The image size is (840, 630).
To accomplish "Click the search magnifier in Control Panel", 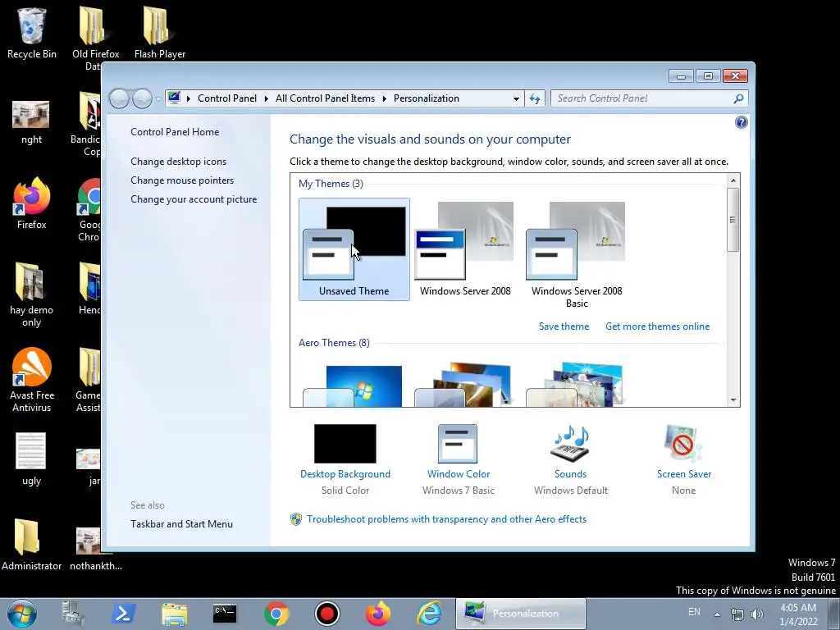I will 739,98.
